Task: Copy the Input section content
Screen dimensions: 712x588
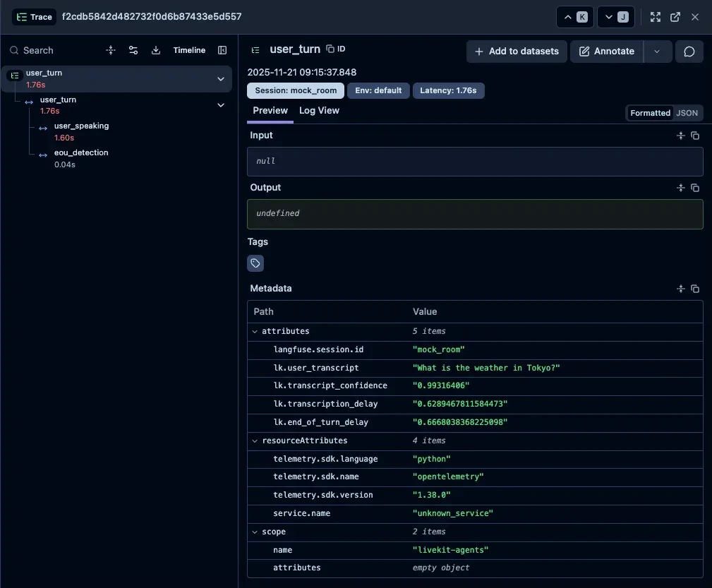Action: pos(695,136)
